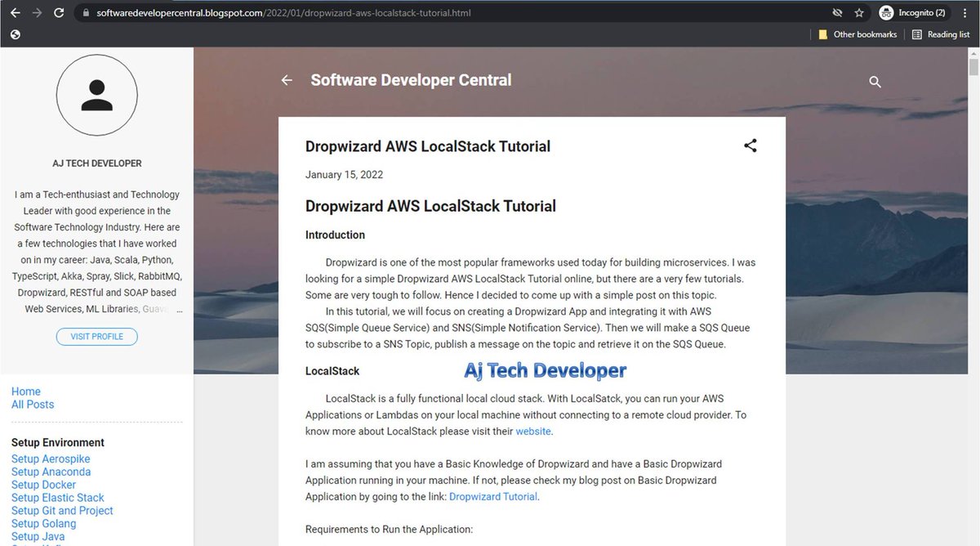Open the Reading list icon
Screen dimensions: 980x546
918,34
